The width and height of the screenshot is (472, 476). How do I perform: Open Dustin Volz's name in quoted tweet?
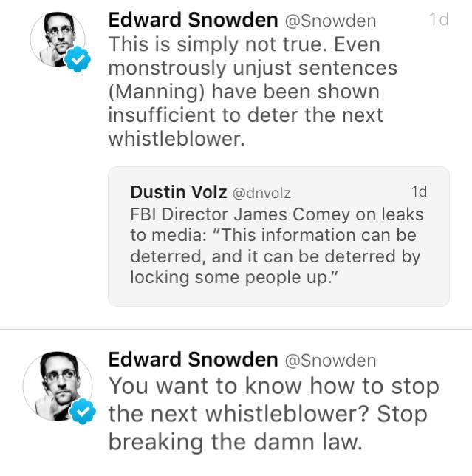pyautogui.click(x=179, y=192)
